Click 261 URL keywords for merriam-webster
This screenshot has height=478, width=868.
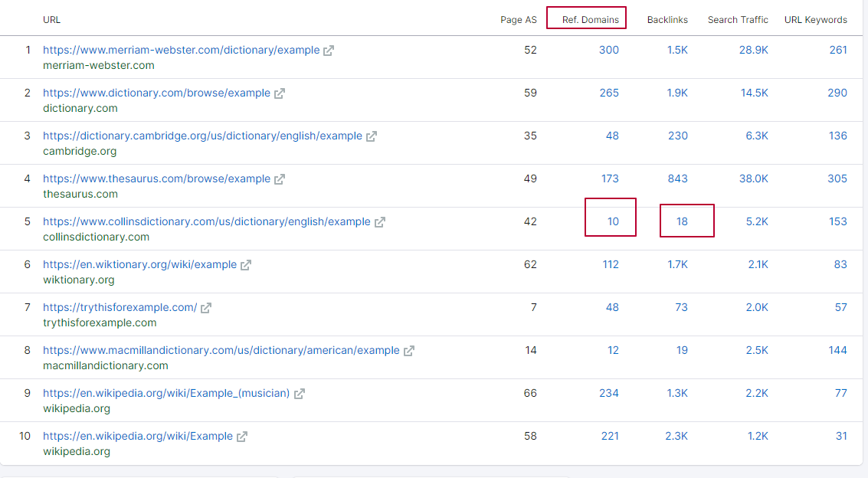(x=838, y=50)
